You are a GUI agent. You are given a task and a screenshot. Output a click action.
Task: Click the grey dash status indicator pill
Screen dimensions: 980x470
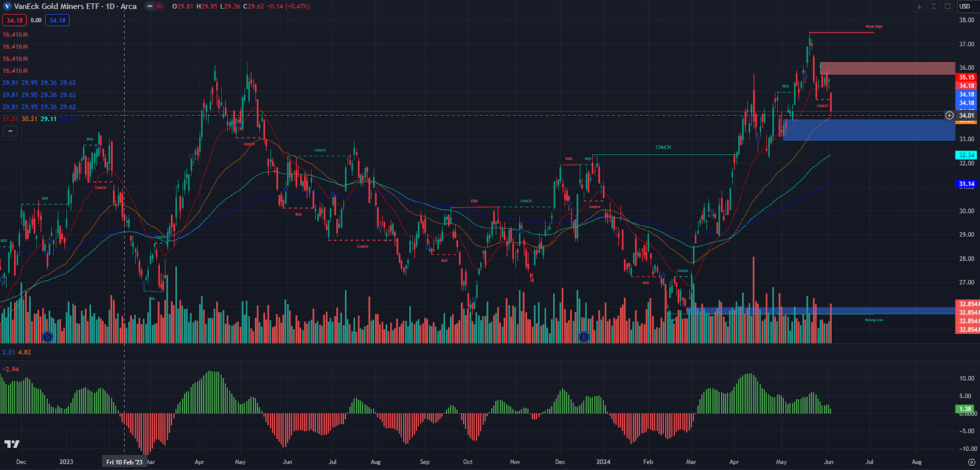149,6
